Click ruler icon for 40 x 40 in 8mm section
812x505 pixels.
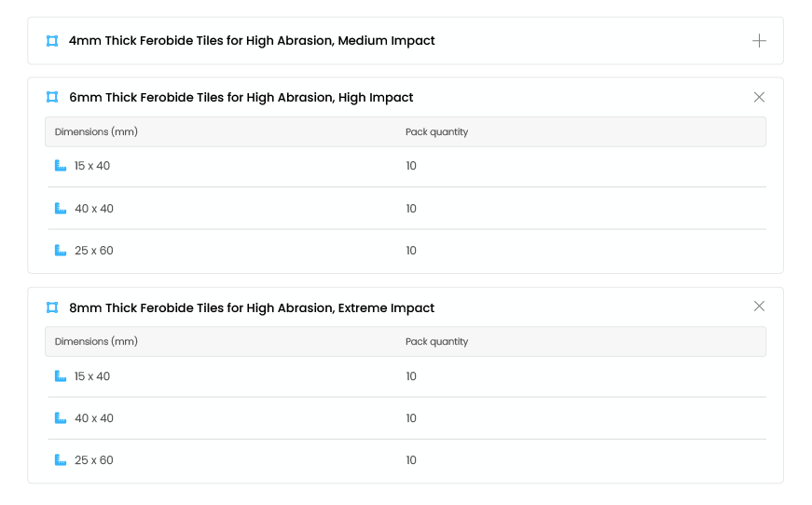click(61, 418)
